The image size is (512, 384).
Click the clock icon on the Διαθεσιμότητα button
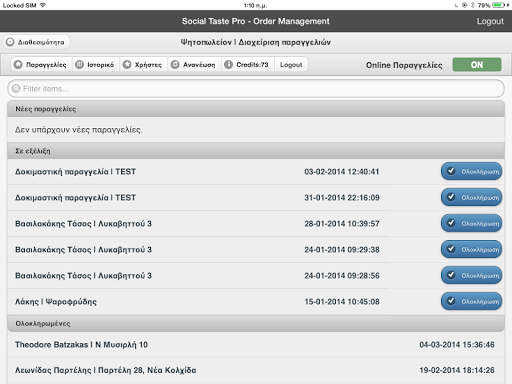pyautogui.click(x=10, y=42)
